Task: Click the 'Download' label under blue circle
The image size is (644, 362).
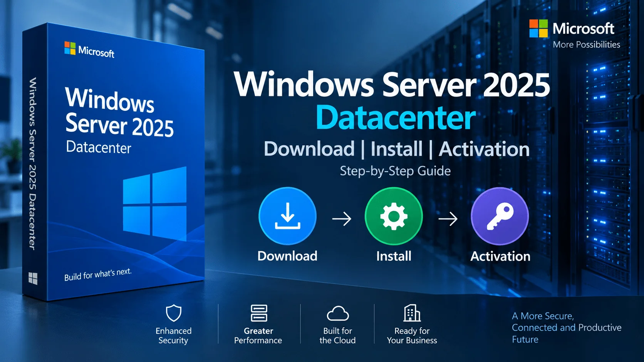Action: (x=287, y=256)
